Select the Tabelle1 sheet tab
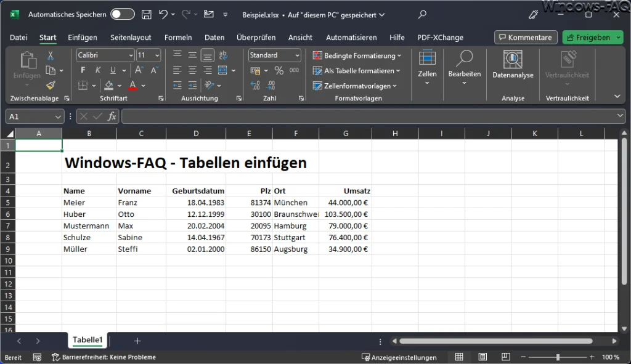The image size is (631, 364). pyautogui.click(x=88, y=340)
